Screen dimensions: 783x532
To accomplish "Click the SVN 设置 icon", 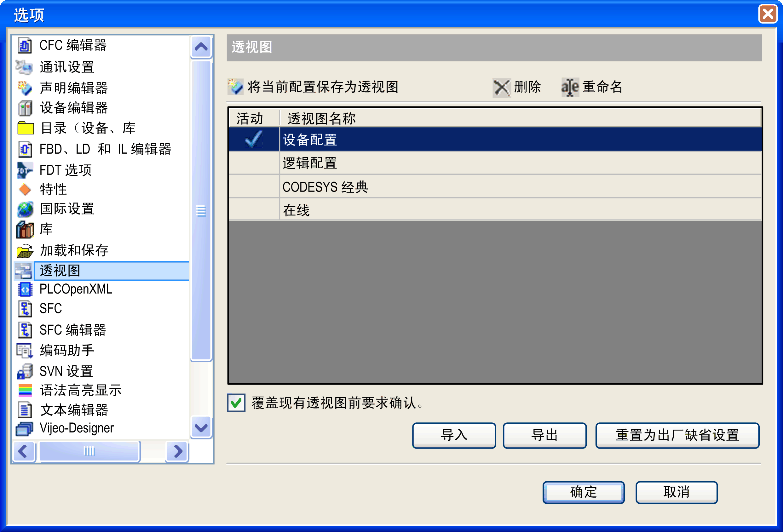I will 25,371.
